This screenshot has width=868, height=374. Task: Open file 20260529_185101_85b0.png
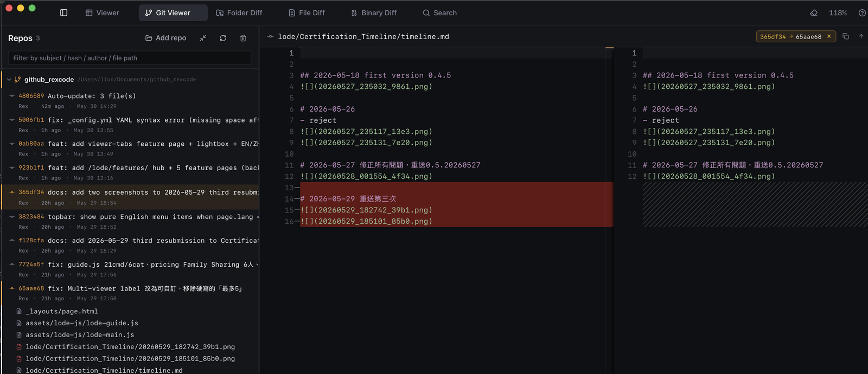point(130,359)
